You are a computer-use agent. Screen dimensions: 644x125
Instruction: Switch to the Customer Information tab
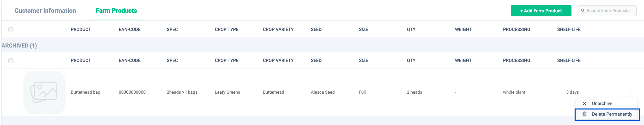[45, 11]
